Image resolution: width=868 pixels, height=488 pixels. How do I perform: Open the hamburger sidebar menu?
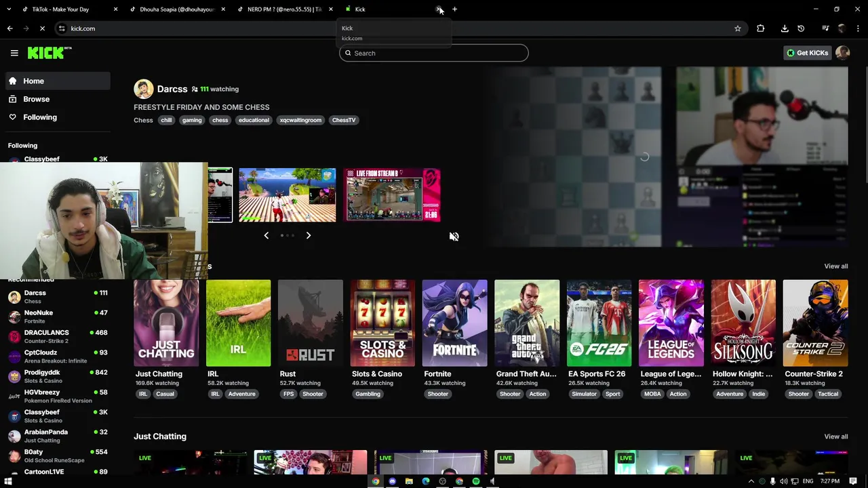click(14, 53)
